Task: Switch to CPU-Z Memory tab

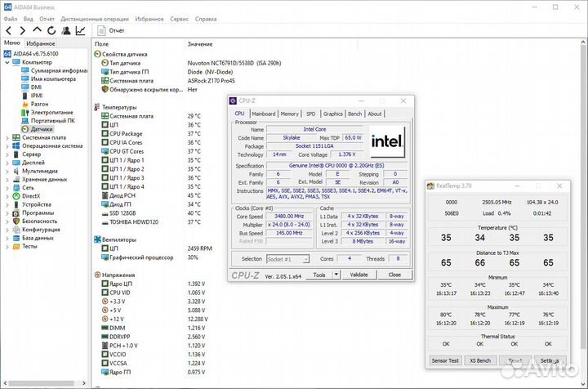Action: click(x=289, y=114)
